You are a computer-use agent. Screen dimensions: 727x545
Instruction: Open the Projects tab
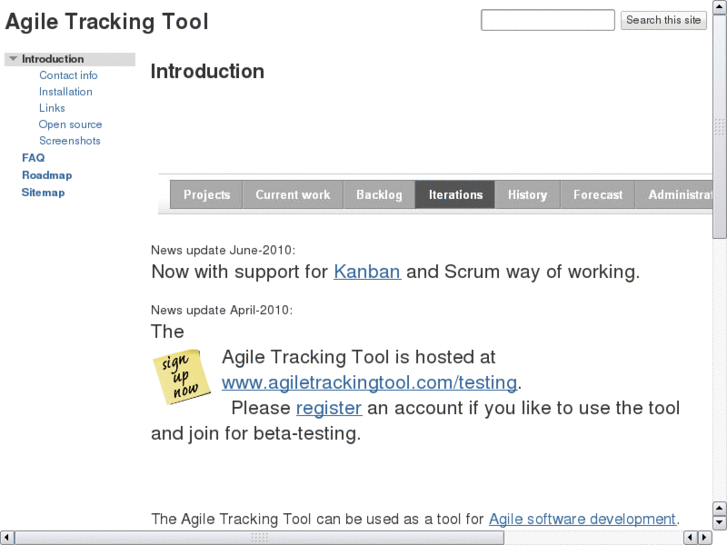tap(207, 195)
